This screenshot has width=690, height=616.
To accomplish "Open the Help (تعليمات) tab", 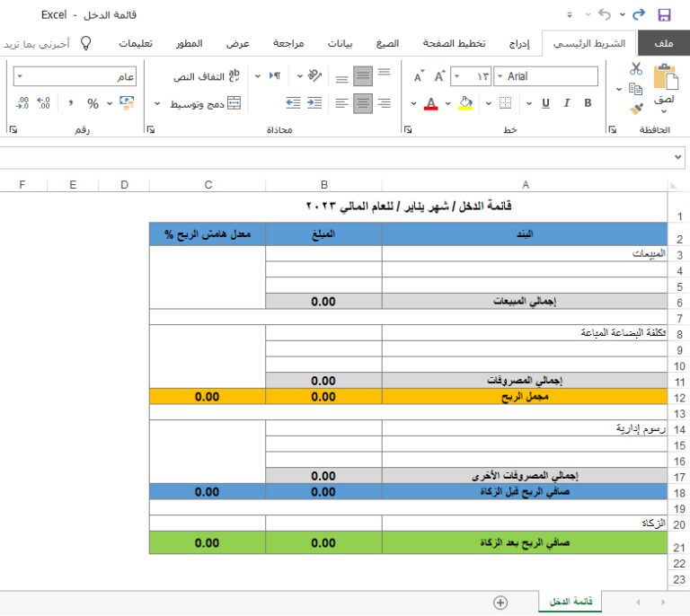I will click(x=136, y=43).
